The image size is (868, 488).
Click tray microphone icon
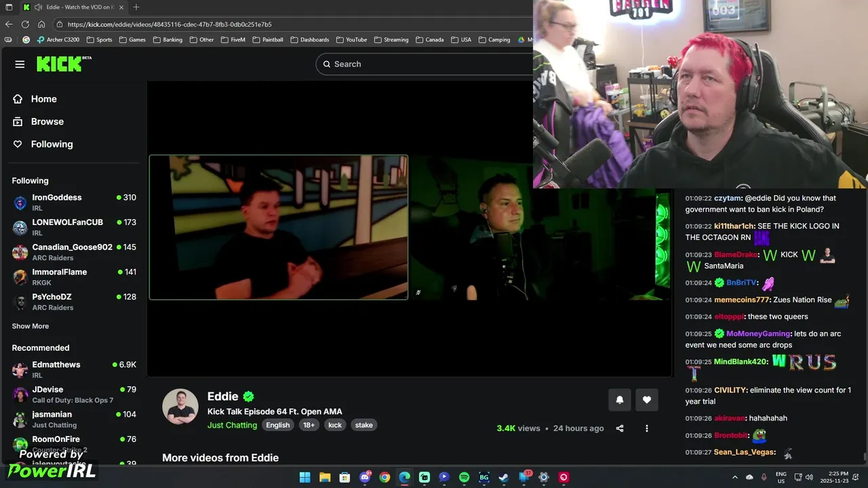tap(764, 477)
